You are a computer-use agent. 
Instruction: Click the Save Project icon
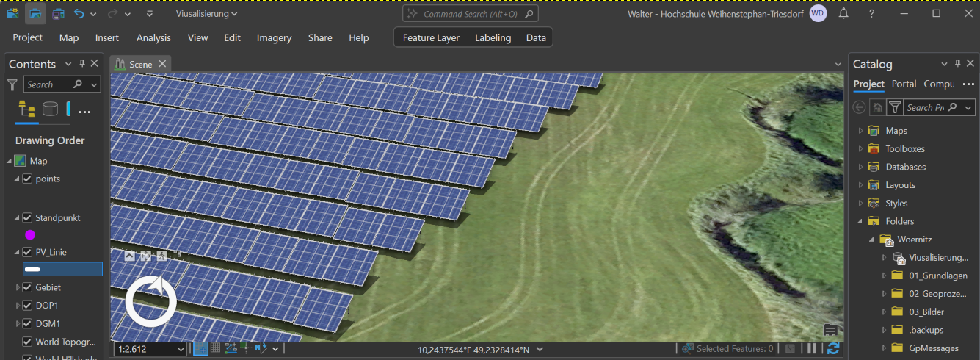58,13
